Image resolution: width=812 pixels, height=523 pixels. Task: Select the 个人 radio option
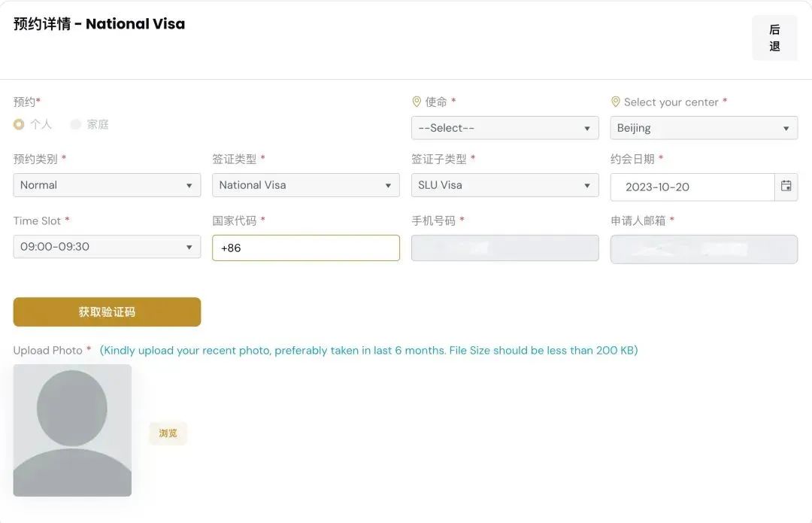tap(19, 124)
